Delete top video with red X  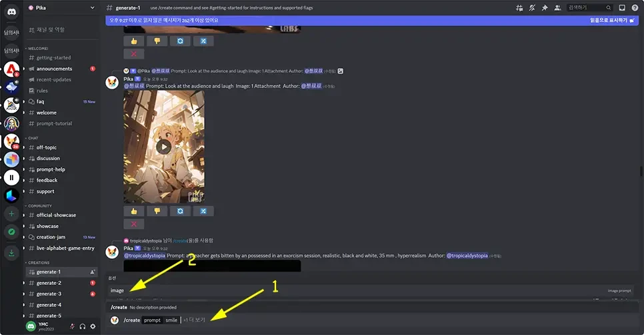pyautogui.click(x=134, y=54)
